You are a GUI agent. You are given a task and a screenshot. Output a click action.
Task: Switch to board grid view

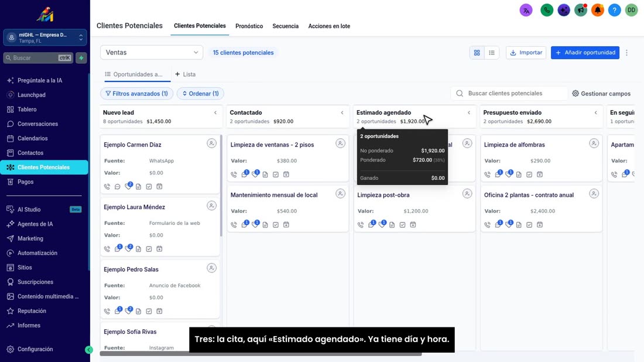(x=477, y=53)
